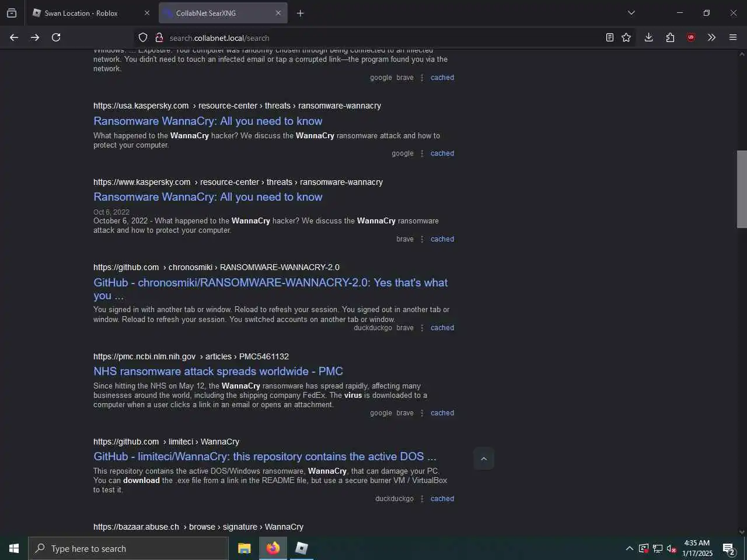The image size is (747, 560).
Task: Click https://pmc.ncbi.nlm.nih.gov URL text
Action: coord(144,356)
